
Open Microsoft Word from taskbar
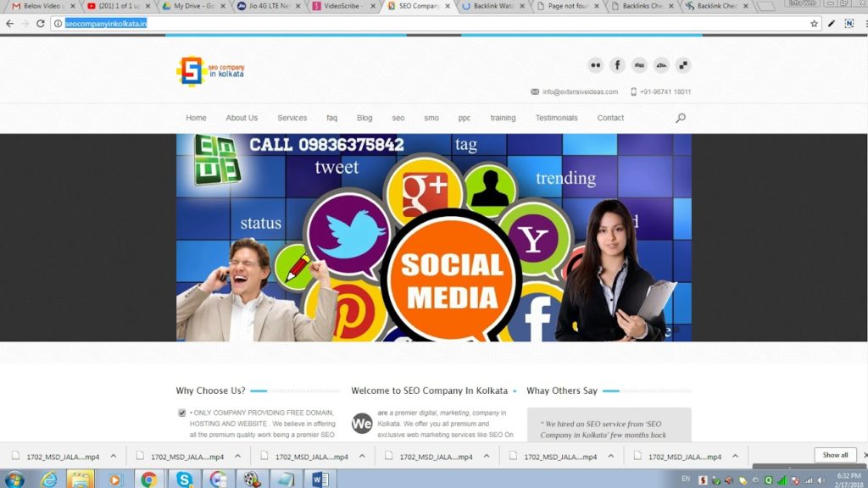[320, 480]
